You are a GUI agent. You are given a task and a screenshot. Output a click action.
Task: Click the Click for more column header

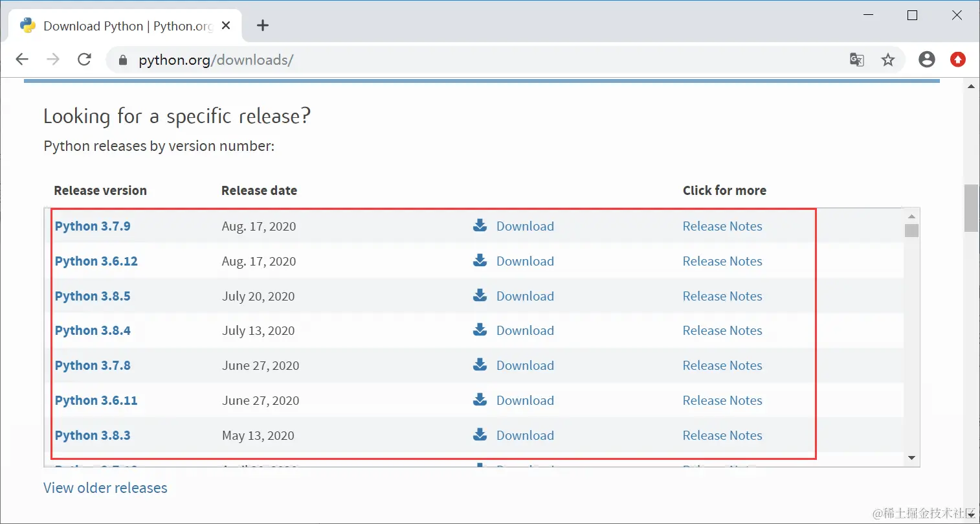(724, 190)
